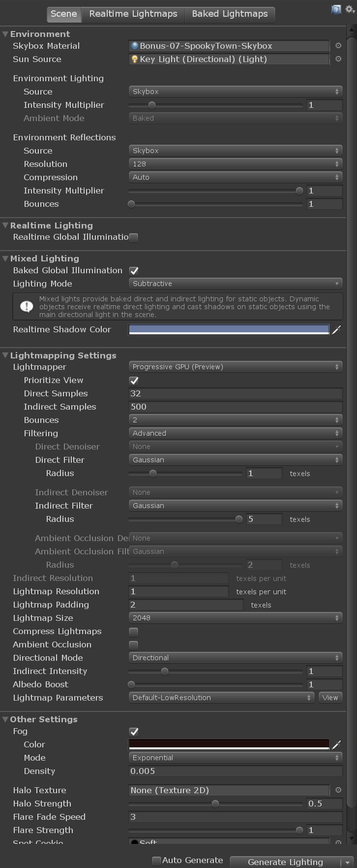Click the Generate Lighting button

tap(285, 862)
